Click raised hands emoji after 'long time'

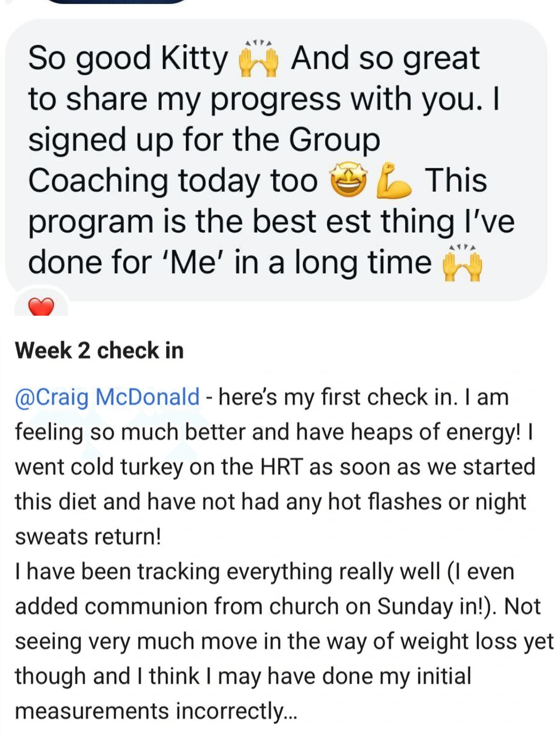pos(462,263)
